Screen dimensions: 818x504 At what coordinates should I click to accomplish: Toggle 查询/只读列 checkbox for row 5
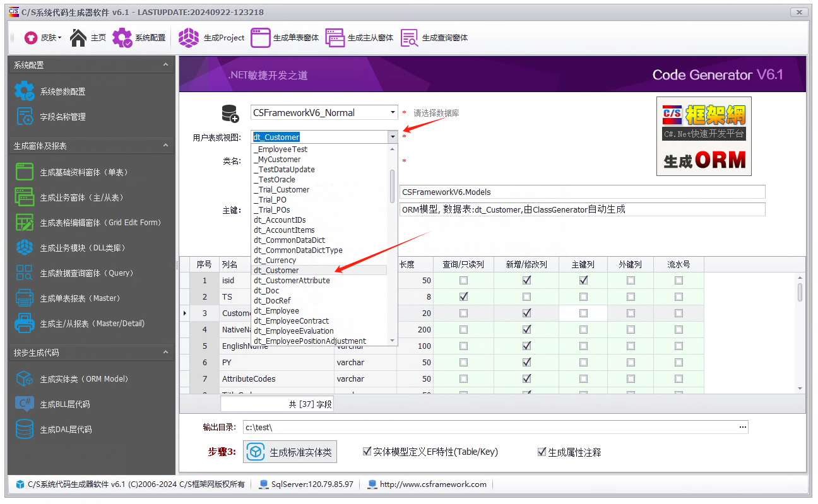coord(464,346)
